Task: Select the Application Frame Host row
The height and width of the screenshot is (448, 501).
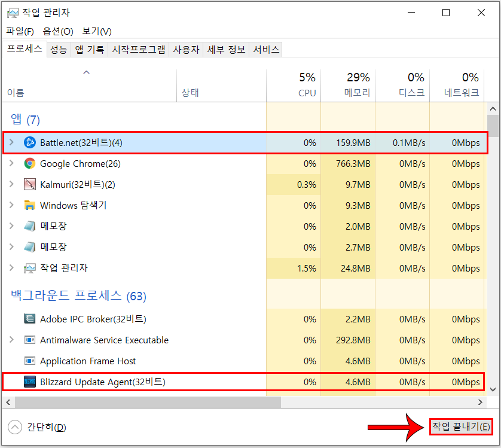Action: pyautogui.click(x=245, y=361)
